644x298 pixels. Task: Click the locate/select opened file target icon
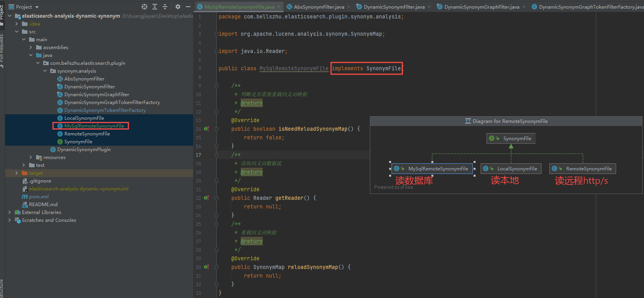point(145,7)
